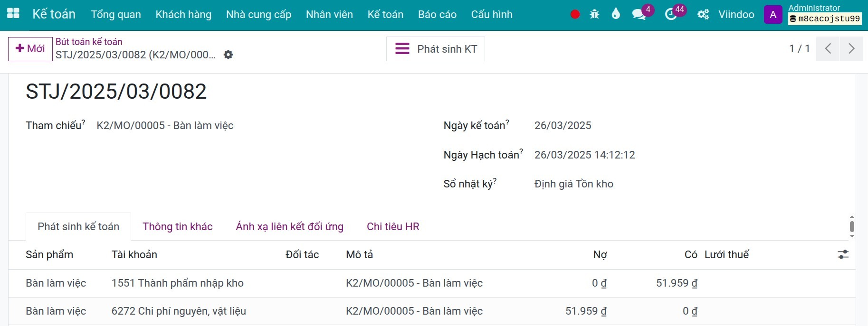This screenshot has width=868, height=326.
Task: Click the Có column header
Action: point(691,255)
